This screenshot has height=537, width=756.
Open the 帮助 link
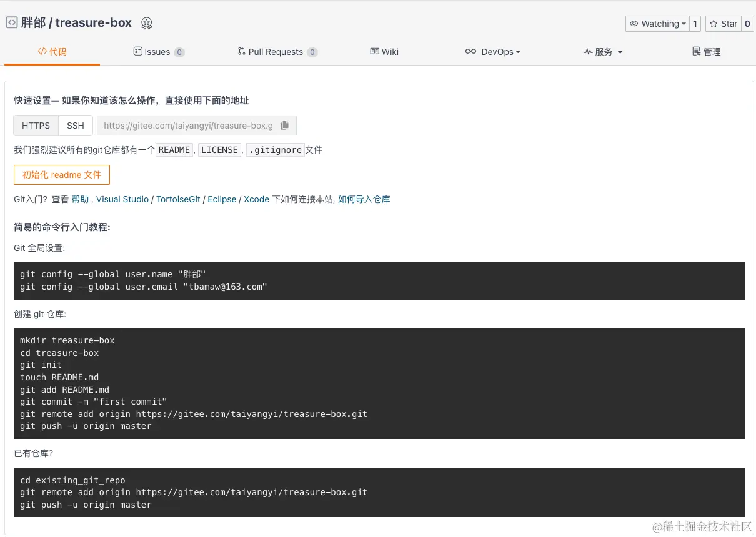click(80, 199)
